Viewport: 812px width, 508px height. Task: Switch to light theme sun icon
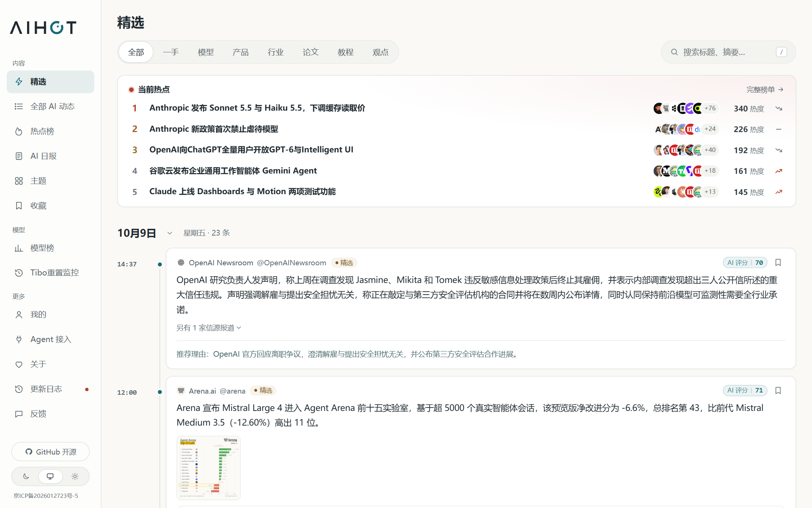(75, 476)
